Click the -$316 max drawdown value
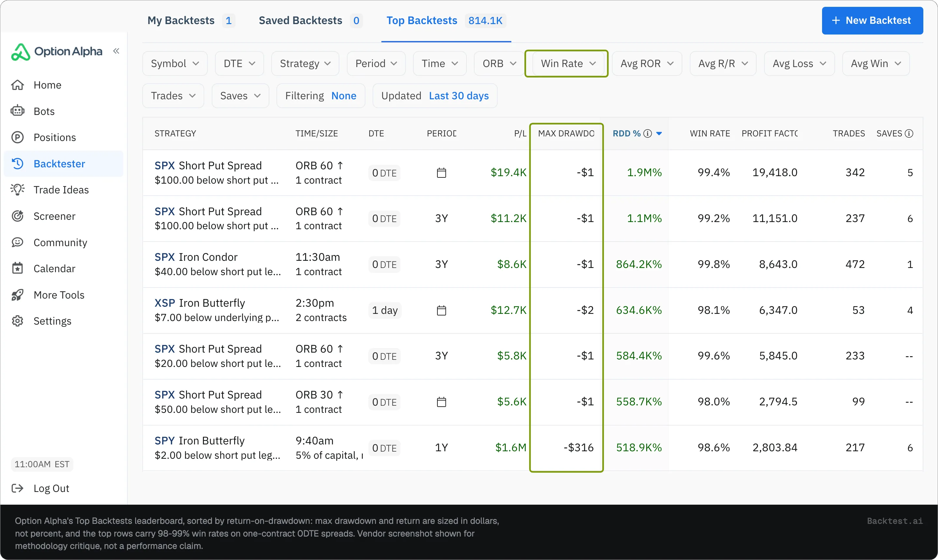938x560 pixels. [x=579, y=448]
